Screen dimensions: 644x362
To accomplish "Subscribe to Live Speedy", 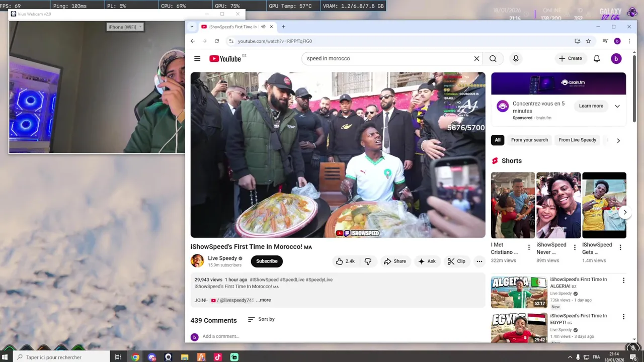I will pyautogui.click(x=267, y=261).
